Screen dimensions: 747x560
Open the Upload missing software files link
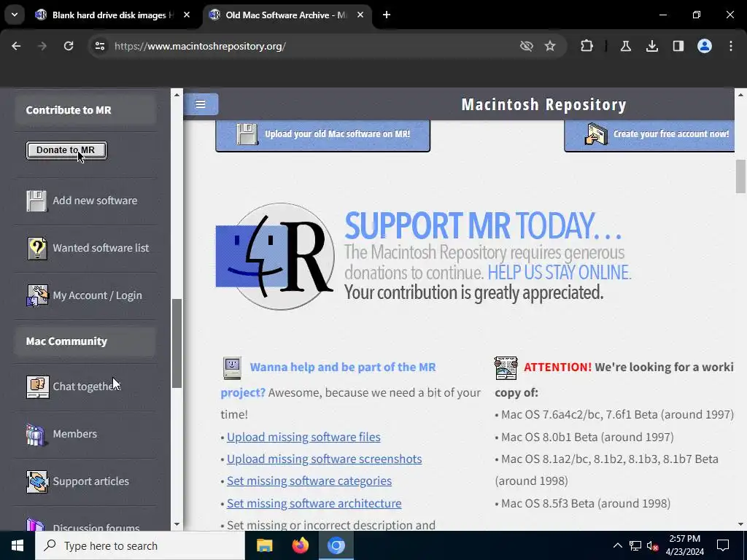[x=303, y=437]
